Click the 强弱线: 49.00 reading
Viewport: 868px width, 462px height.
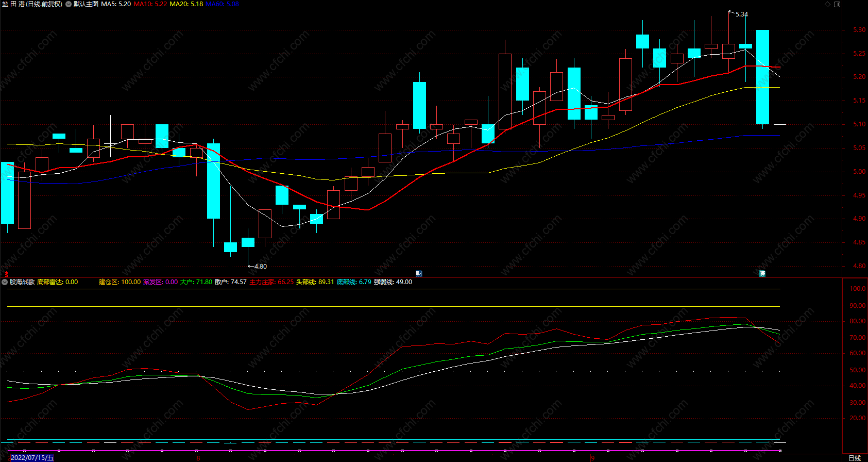pos(393,282)
